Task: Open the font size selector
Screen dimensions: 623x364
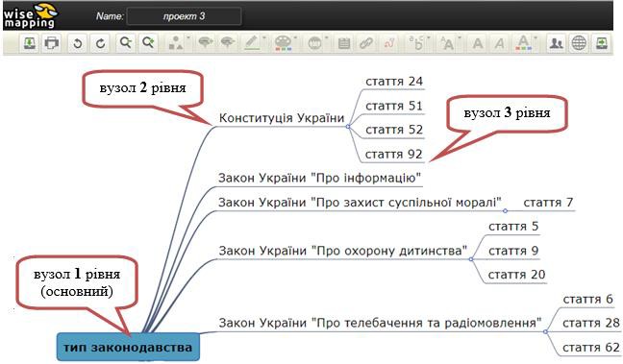Action: [448, 43]
